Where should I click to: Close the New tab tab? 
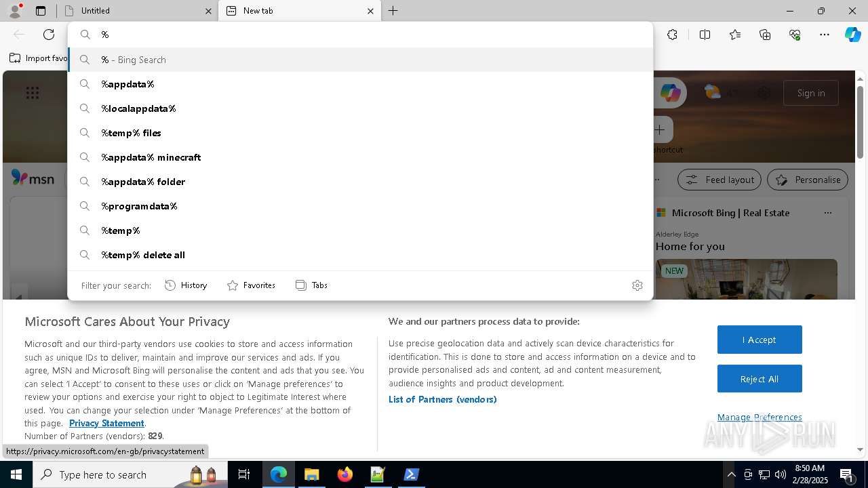370,11
